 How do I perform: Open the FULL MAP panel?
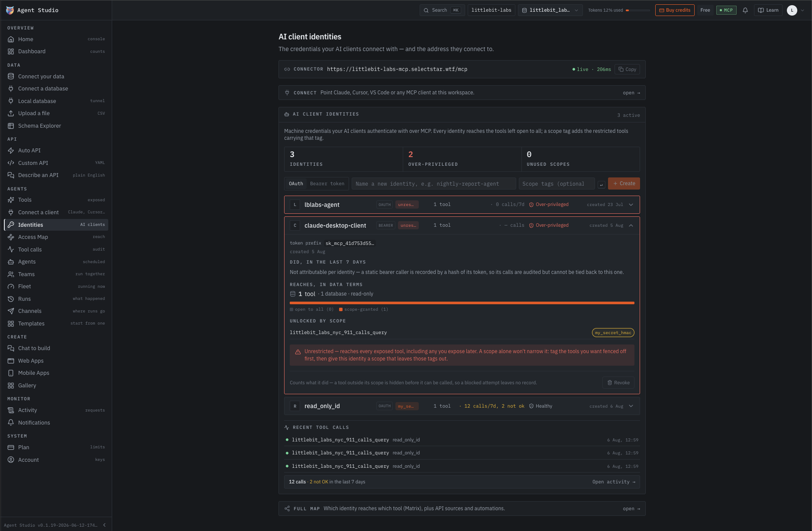point(462,508)
